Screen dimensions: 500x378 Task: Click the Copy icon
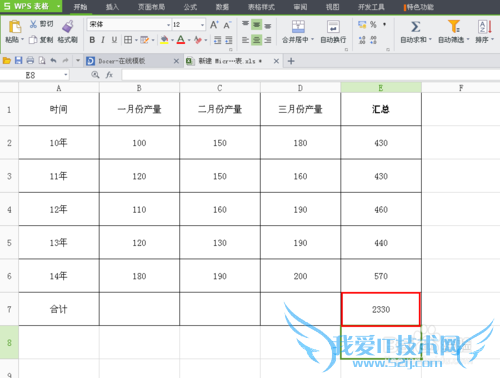(33, 40)
